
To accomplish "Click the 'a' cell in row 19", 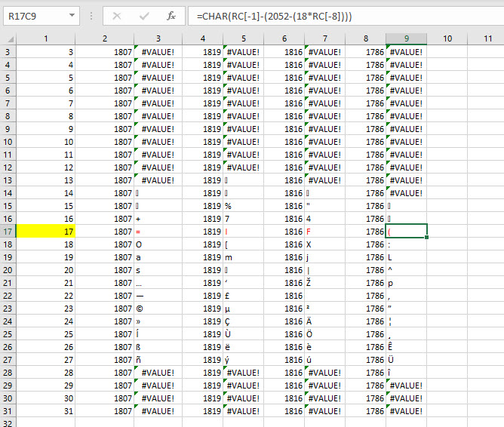I will [x=158, y=257].
